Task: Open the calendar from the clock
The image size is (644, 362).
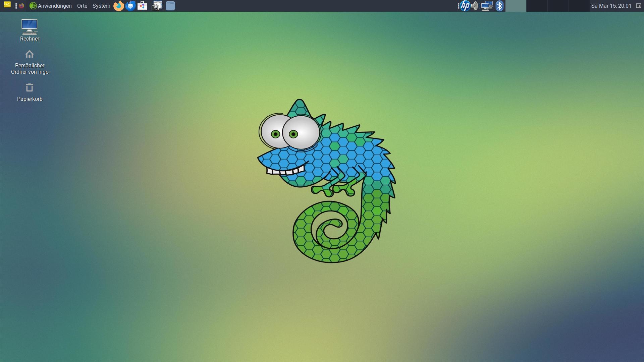Action: [611, 6]
